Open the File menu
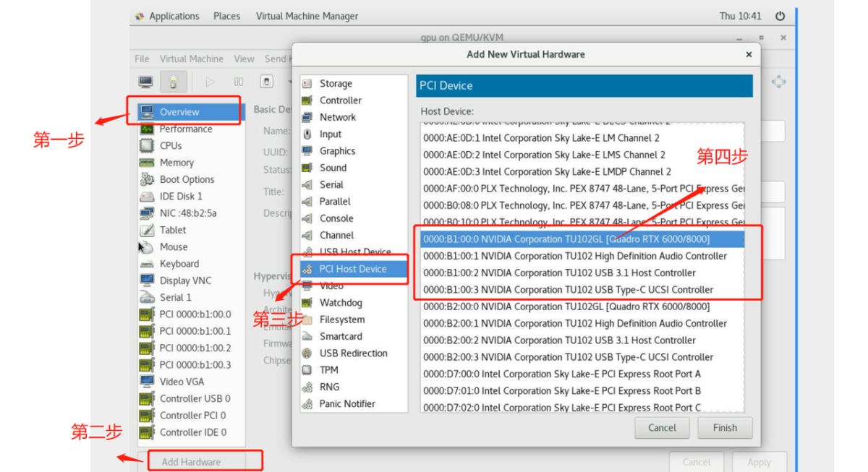The image size is (868, 472). click(x=142, y=58)
